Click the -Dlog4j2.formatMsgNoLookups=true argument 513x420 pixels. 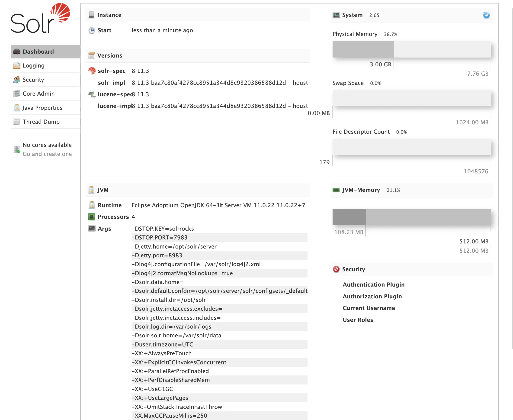(220, 273)
